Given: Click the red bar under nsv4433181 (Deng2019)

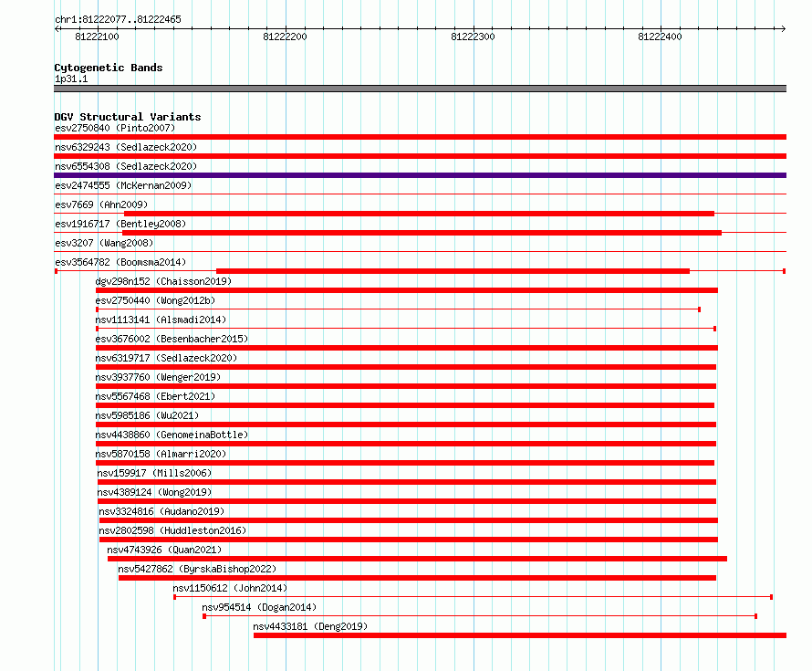Looking at the screenshot, I should coord(520,635).
